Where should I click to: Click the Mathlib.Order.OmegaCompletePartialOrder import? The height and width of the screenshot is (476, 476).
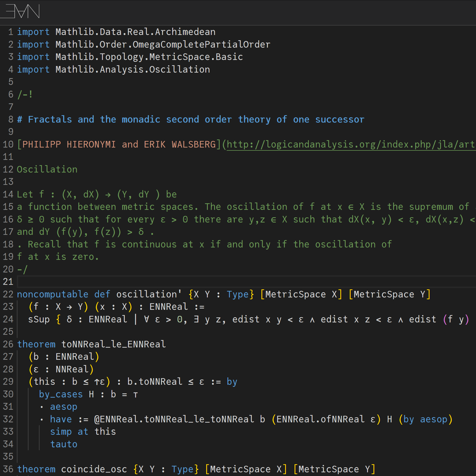163,44
